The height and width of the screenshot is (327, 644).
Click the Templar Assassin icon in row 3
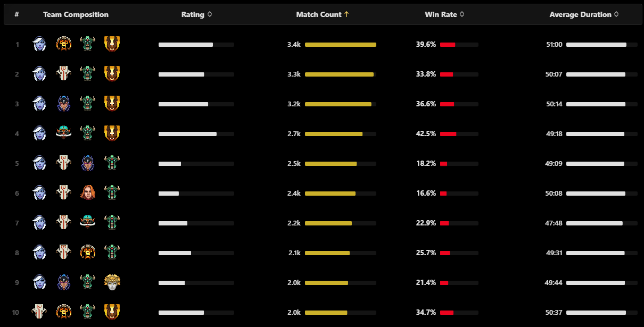(x=63, y=104)
